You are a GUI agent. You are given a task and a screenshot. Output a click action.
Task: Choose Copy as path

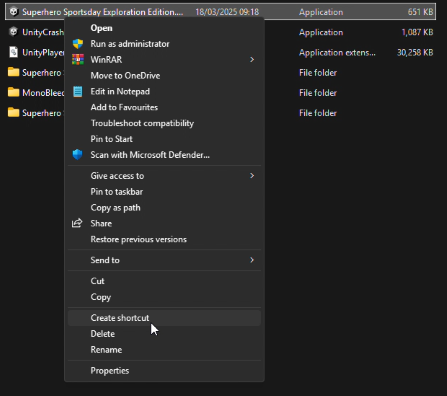tap(164, 207)
